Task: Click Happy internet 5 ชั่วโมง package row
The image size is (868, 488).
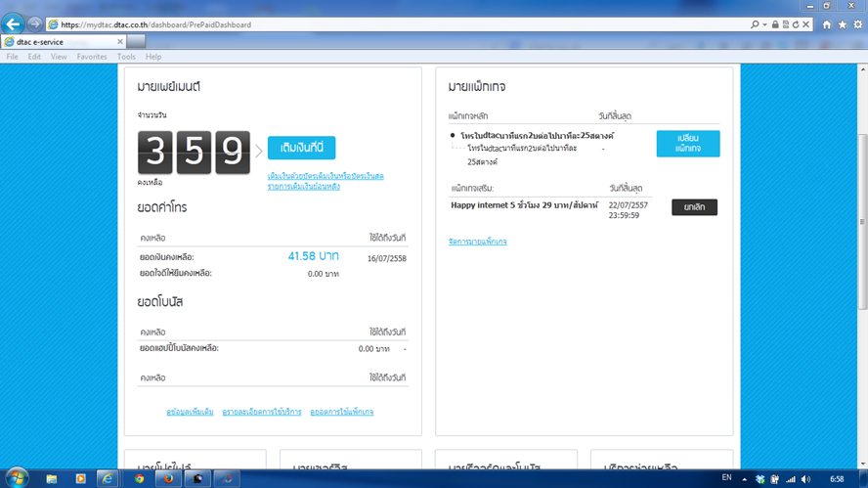Action: pyautogui.click(x=524, y=205)
